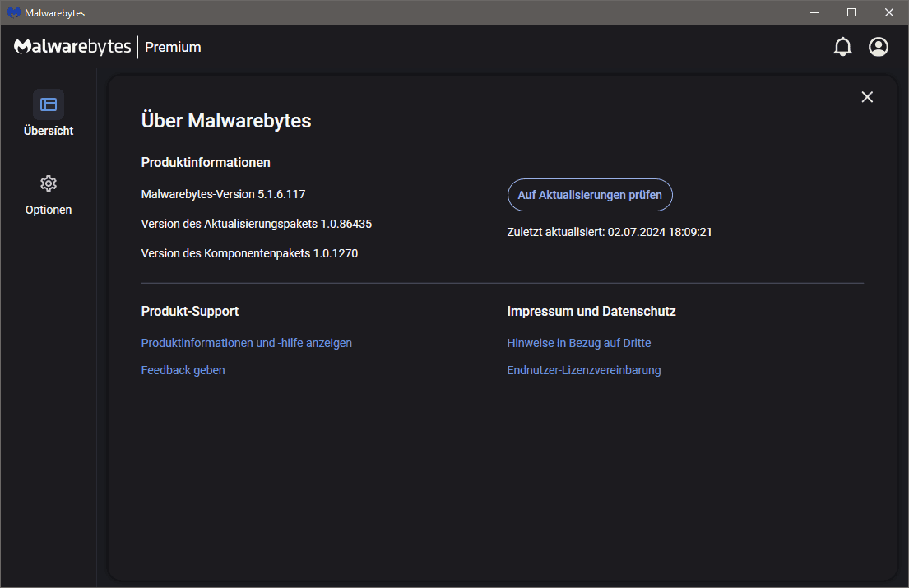Screen dimensions: 909x588
Task: Maximize the Malwarebytes window
Action: 851,12
